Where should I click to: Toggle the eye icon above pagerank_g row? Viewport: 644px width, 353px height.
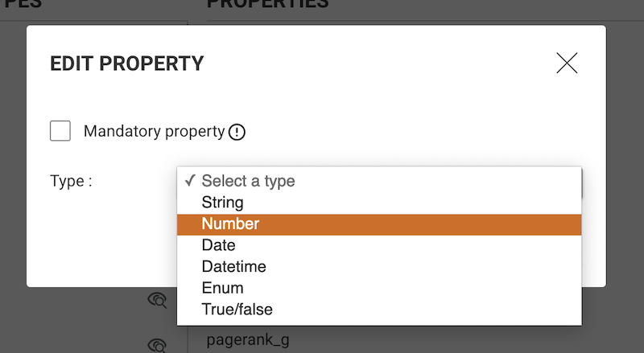coord(157,300)
